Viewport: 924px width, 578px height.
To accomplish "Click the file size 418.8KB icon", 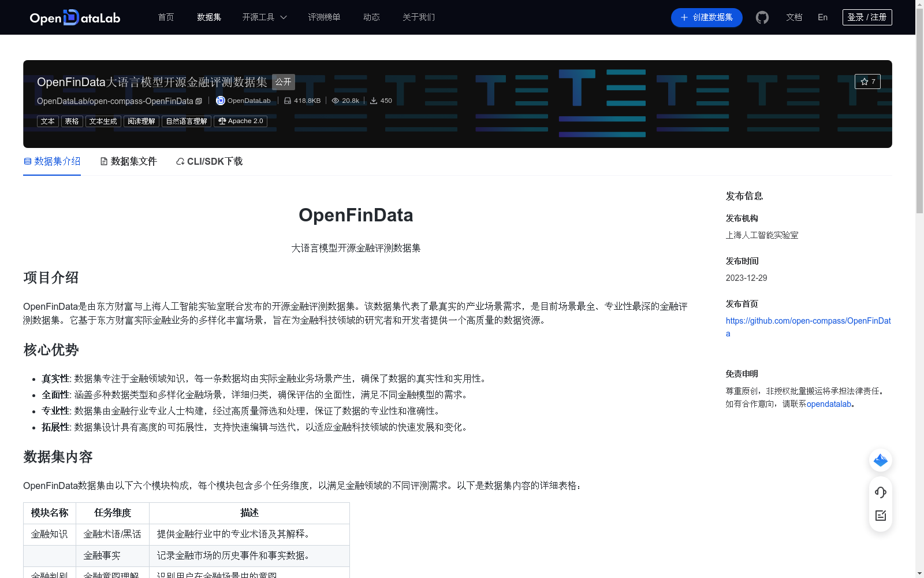I will click(288, 101).
